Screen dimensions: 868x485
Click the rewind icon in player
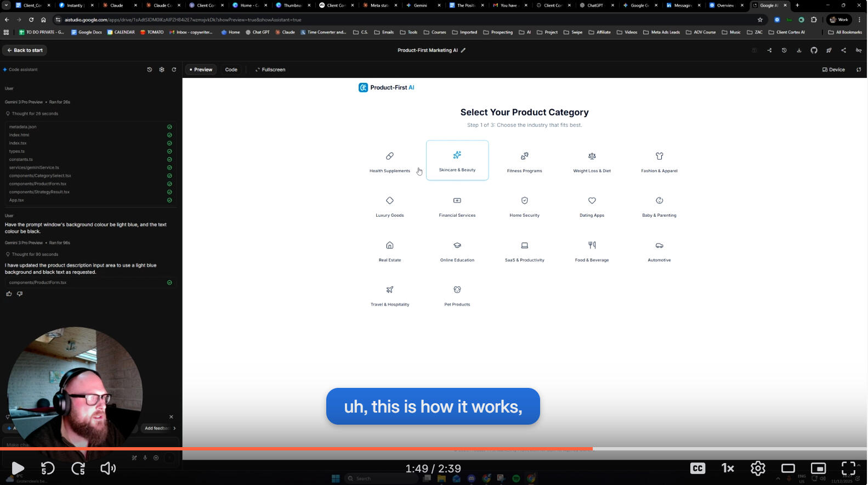(48, 468)
